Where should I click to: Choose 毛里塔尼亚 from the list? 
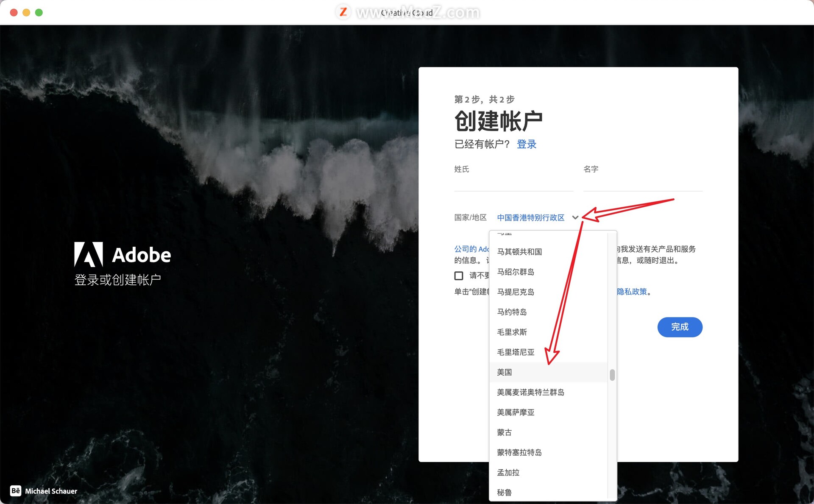pos(549,352)
